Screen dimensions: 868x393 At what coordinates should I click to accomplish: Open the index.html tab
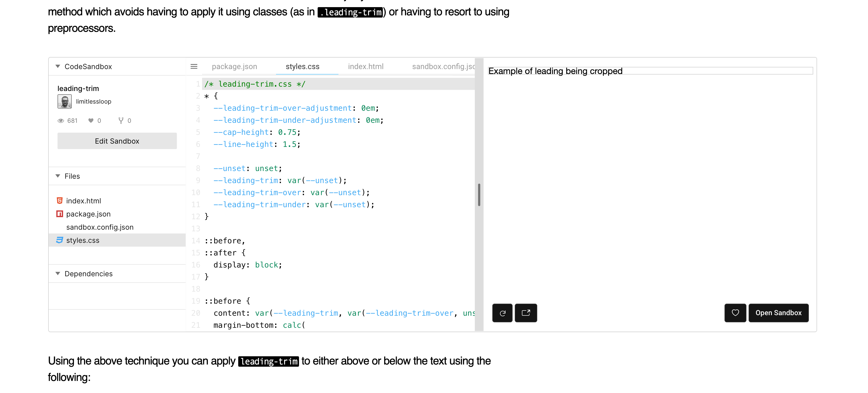point(366,66)
